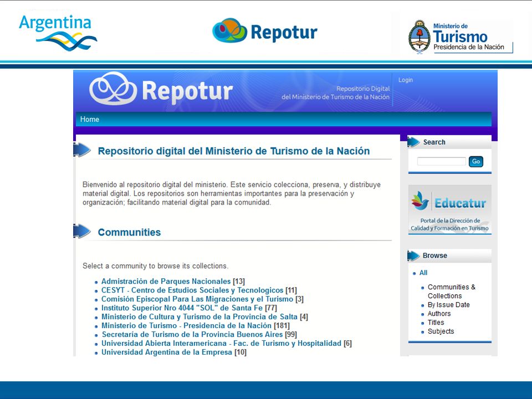Click the Ministerio de Turismo crest logo

pos(461,37)
